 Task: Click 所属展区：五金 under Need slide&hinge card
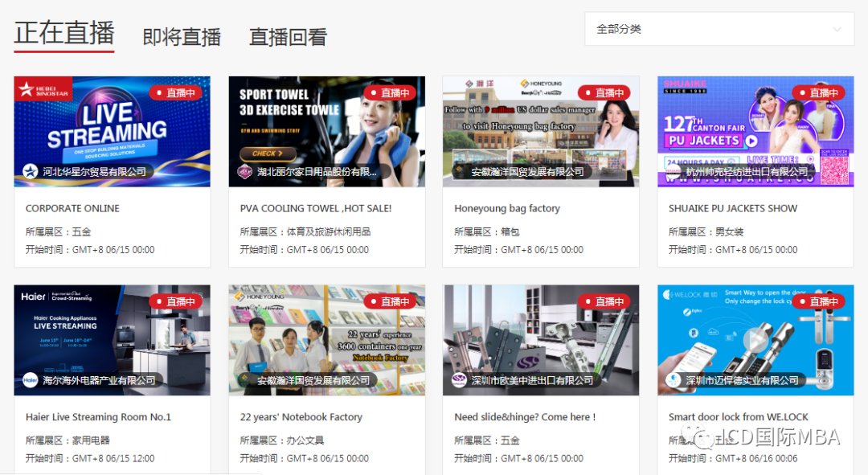pyautogui.click(x=487, y=440)
